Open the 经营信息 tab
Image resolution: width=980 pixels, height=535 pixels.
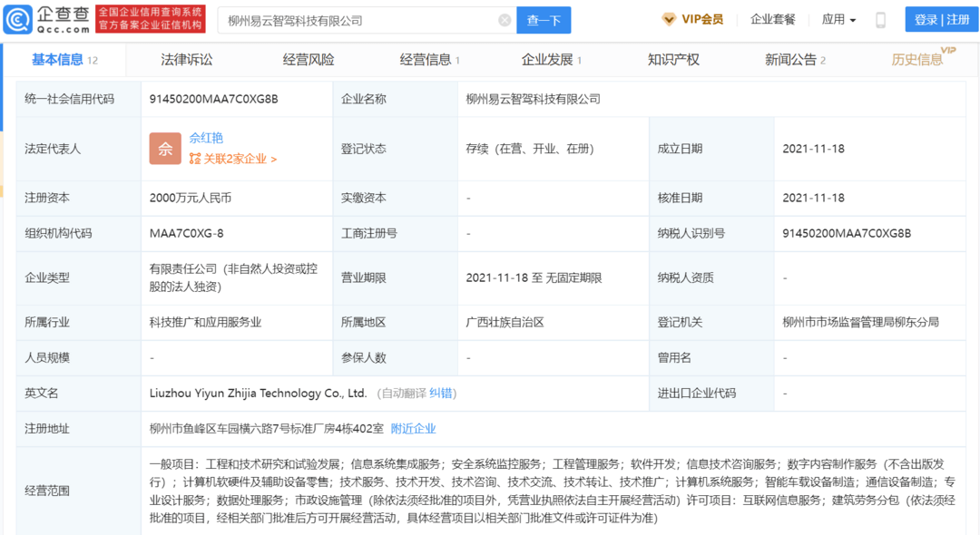pyautogui.click(x=429, y=60)
